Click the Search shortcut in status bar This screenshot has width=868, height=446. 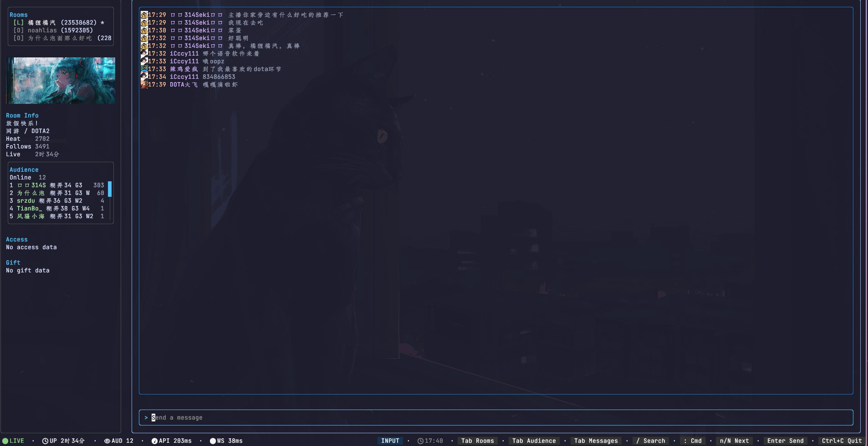click(x=650, y=441)
